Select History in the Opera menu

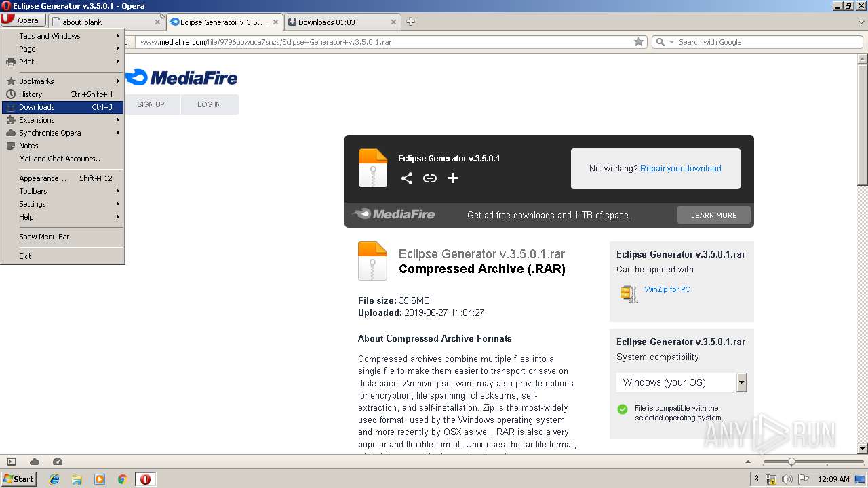tap(62, 94)
